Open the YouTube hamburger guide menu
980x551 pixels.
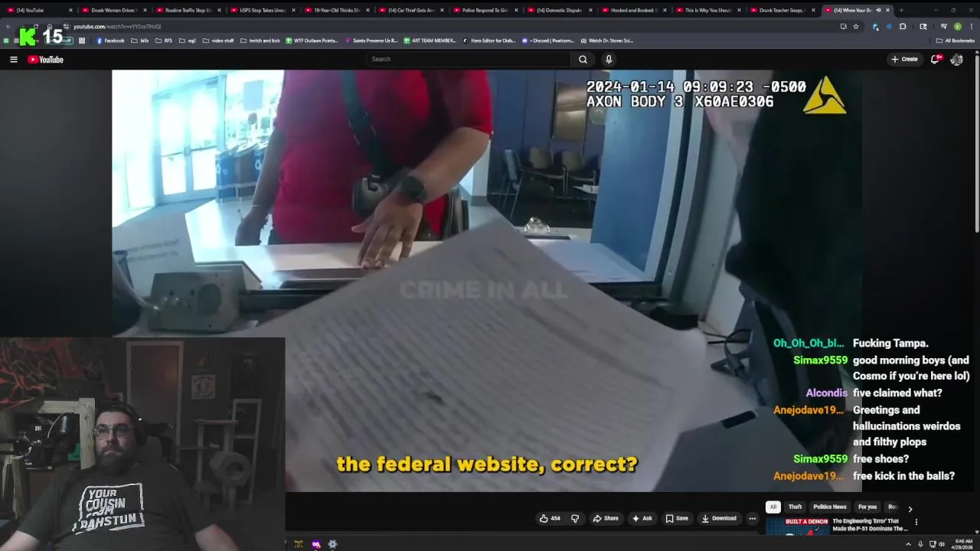pyautogui.click(x=13, y=59)
